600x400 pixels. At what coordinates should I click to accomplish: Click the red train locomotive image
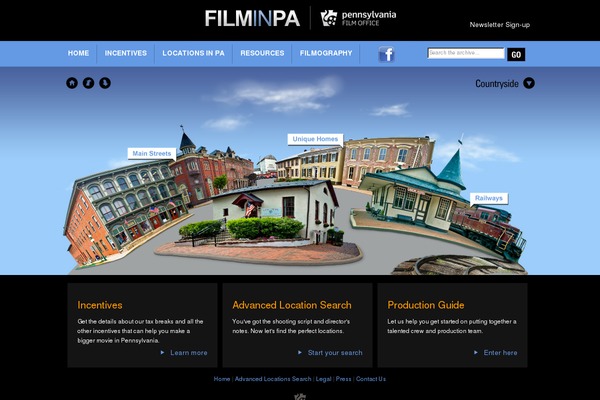pos(488,232)
